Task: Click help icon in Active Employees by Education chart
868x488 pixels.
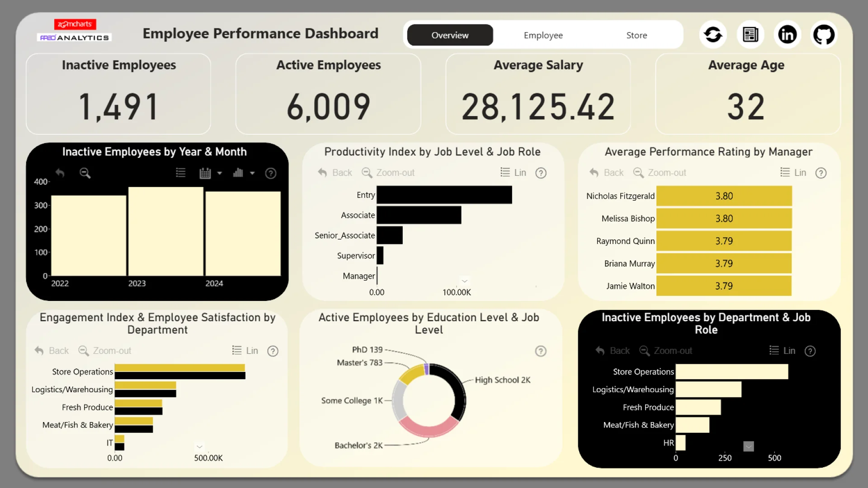Action: point(541,351)
